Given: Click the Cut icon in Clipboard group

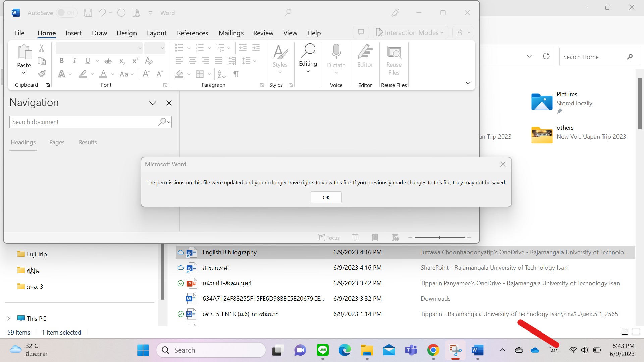Looking at the screenshot, I should 41,48.
